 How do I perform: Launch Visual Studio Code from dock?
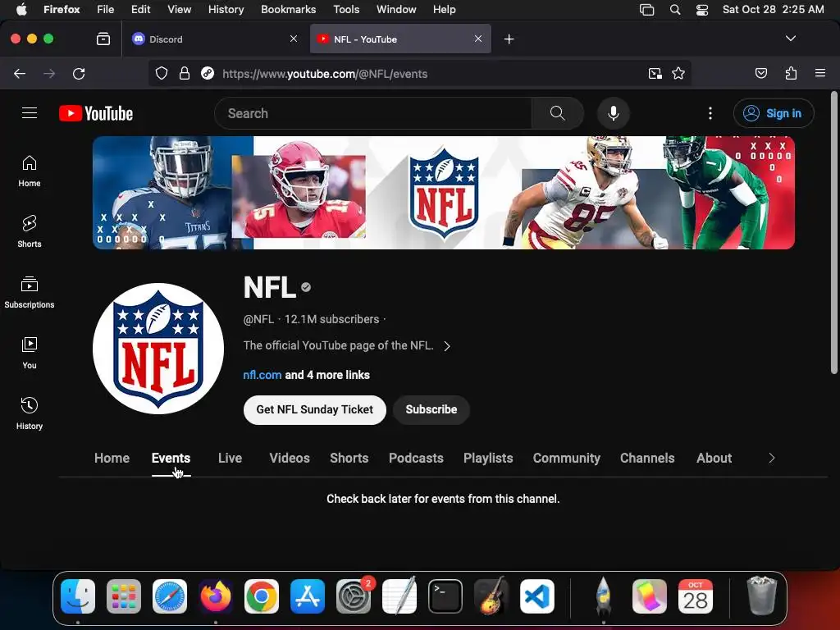coord(536,596)
